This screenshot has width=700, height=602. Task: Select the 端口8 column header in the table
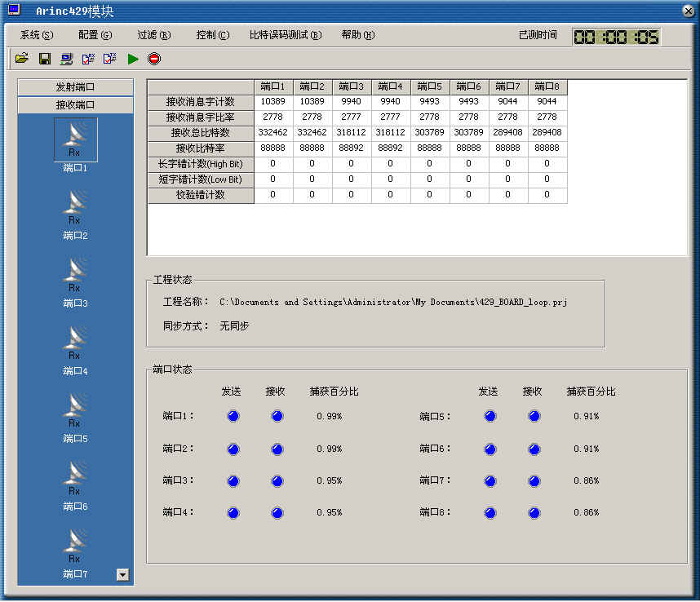[x=547, y=86]
